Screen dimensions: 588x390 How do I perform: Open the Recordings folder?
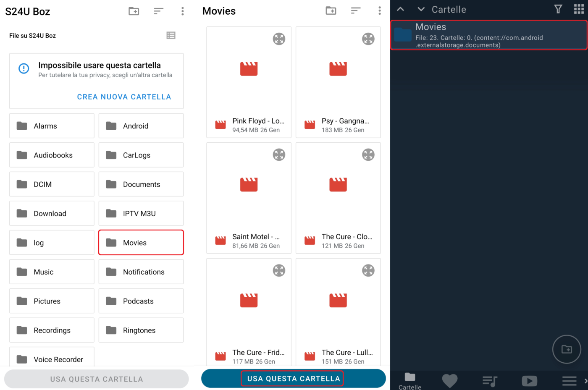52,330
